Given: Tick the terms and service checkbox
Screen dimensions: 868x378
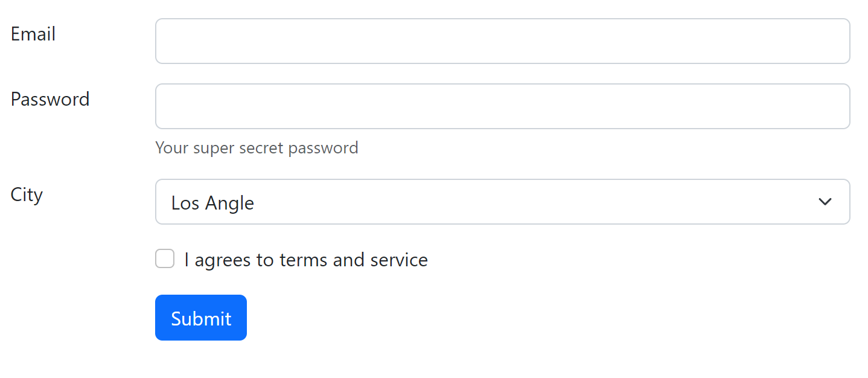Looking at the screenshot, I should [165, 259].
